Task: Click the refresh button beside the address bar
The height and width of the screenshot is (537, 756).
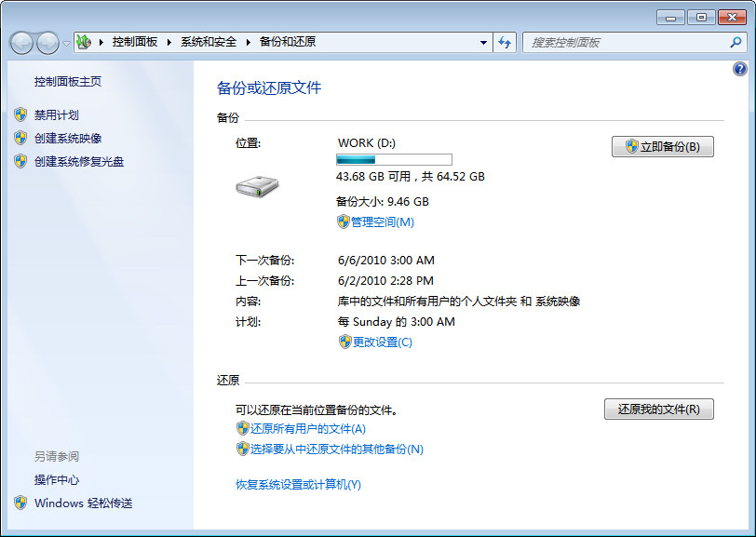Action: 505,43
